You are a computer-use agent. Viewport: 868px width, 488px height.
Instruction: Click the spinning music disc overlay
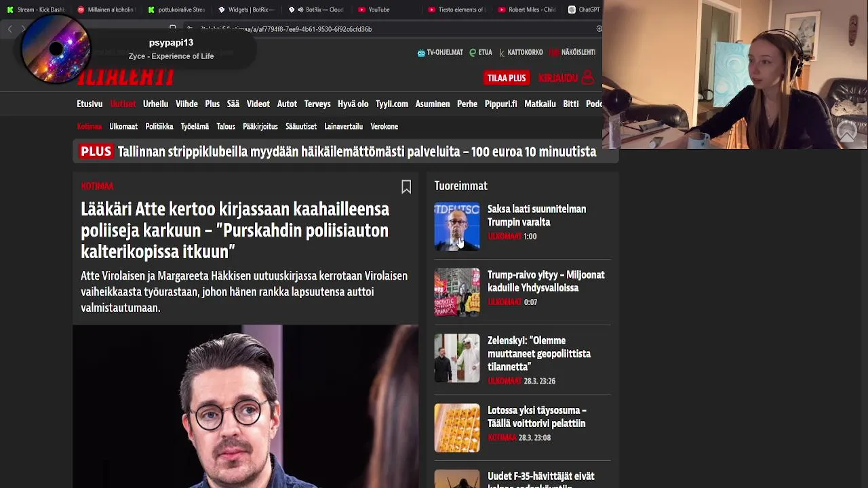tap(56, 49)
